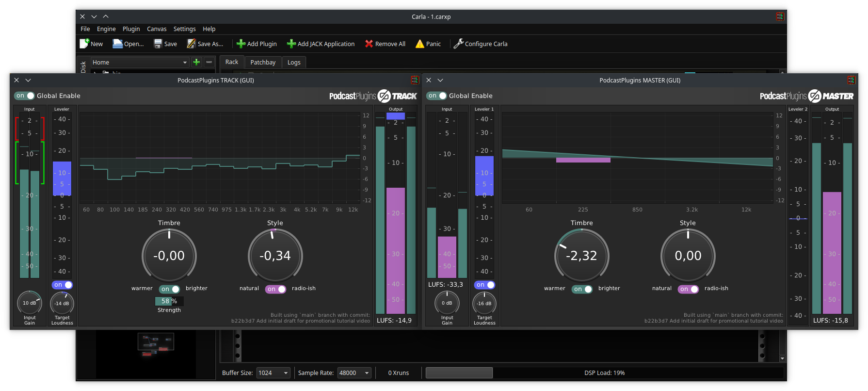
Task: Click Input Gain 0 dB knob in MASTER
Action: pyautogui.click(x=447, y=303)
